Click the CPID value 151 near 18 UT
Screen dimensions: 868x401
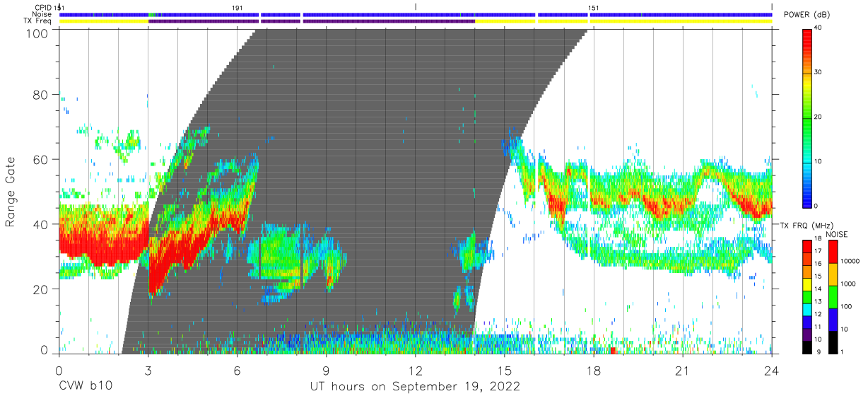594,7
